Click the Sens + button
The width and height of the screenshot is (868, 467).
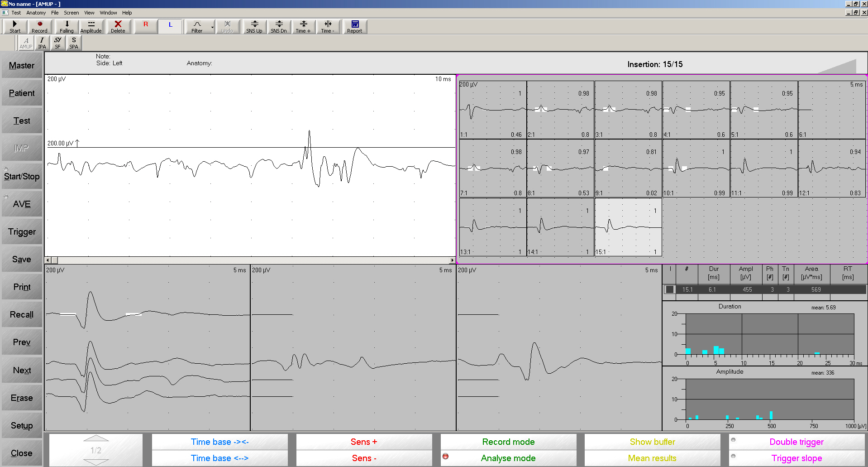[x=364, y=442]
